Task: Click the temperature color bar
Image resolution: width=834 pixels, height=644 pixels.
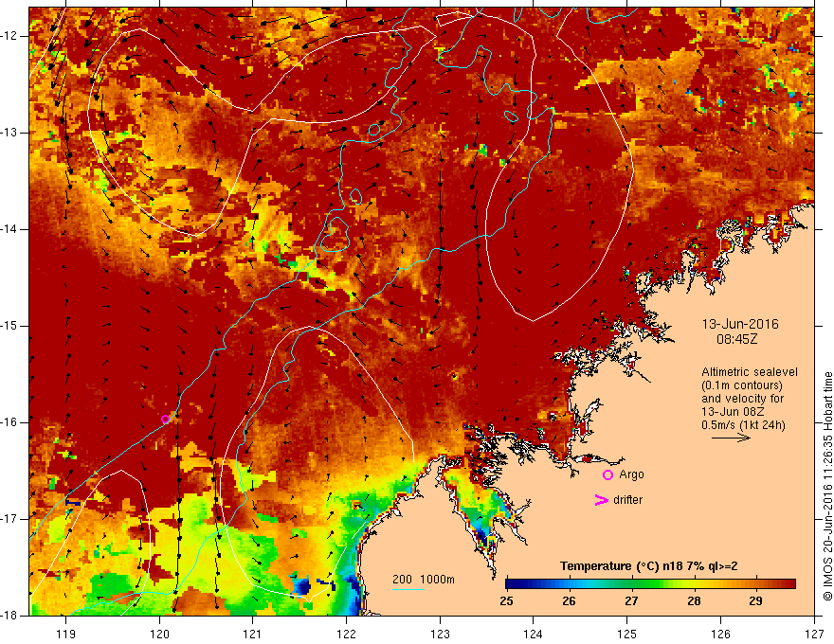Action: point(650,584)
